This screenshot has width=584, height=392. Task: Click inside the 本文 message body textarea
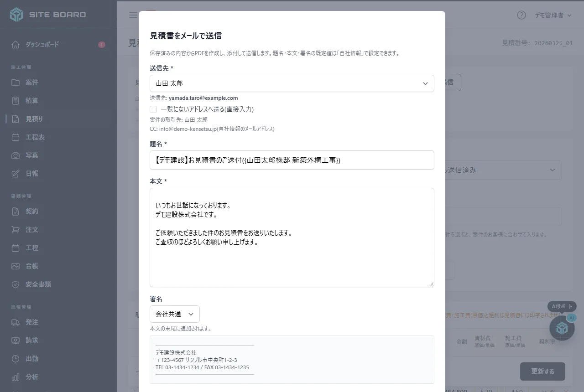pos(292,237)
